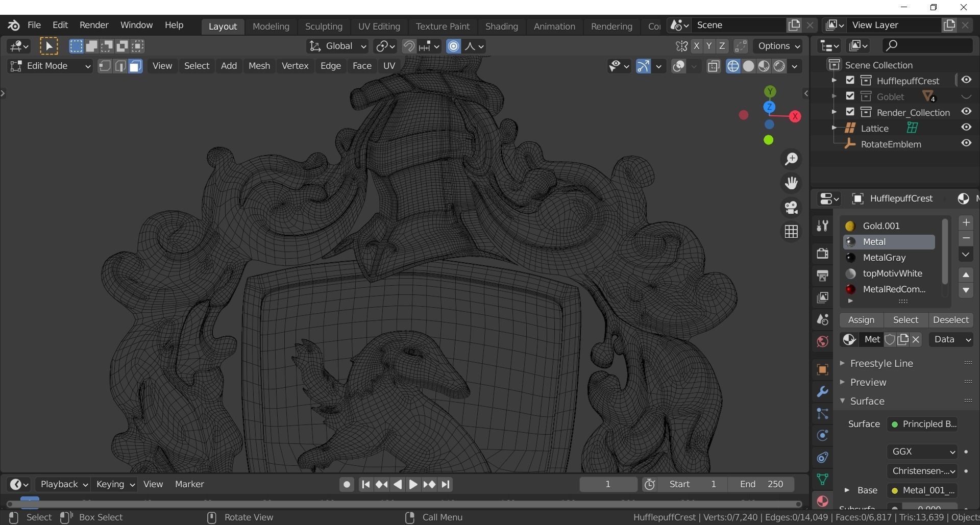Open the Options dropdown
Viewport: 980px width, 525px height.
778,46
